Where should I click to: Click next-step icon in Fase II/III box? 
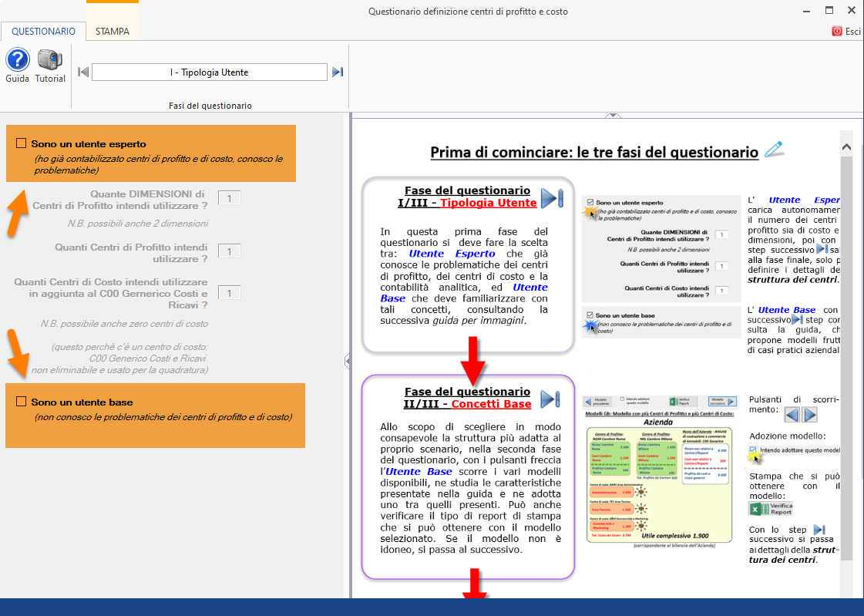coord(550,399)
